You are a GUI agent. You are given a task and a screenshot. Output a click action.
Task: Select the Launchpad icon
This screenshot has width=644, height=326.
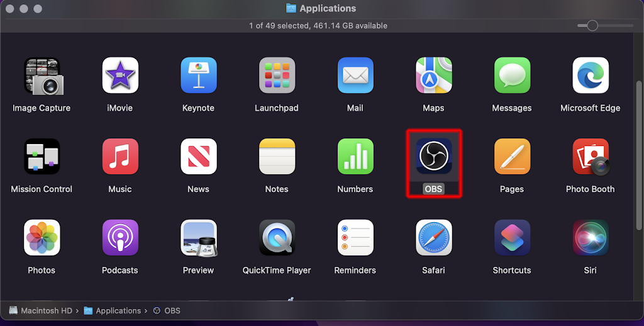coord(277,76)
